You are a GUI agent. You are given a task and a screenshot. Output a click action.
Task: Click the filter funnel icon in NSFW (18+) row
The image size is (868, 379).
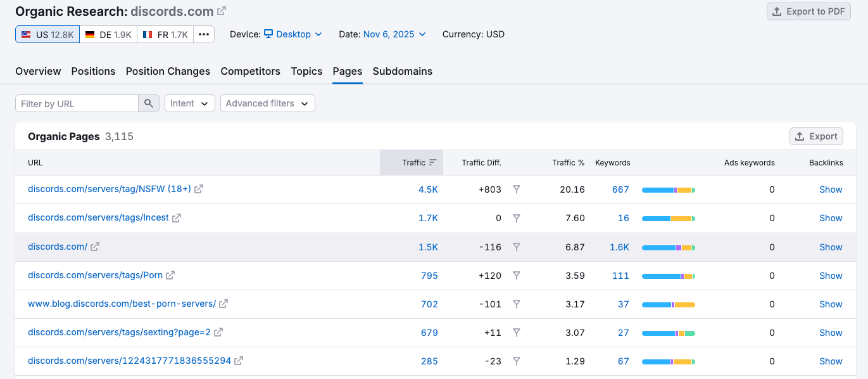(x=517, y=189)
